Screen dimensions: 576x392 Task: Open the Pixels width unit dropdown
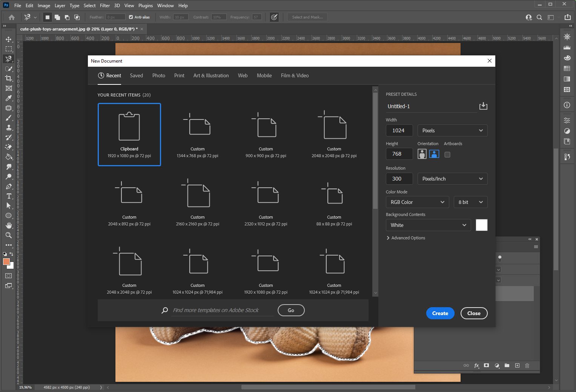pyautogui.click(x=452, y=130)
